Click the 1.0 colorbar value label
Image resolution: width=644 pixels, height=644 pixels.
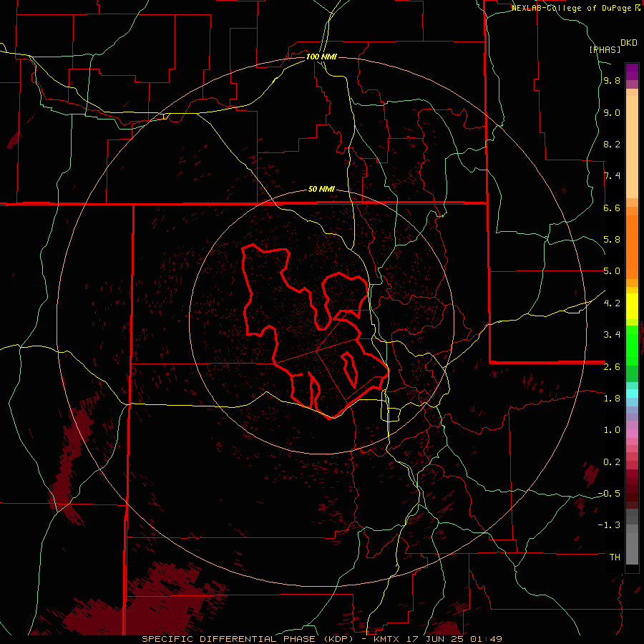point(612,430)
